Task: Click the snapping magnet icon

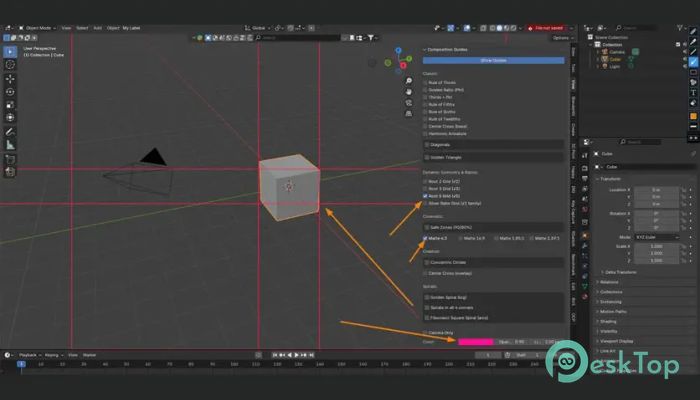Action: (290, 28)
